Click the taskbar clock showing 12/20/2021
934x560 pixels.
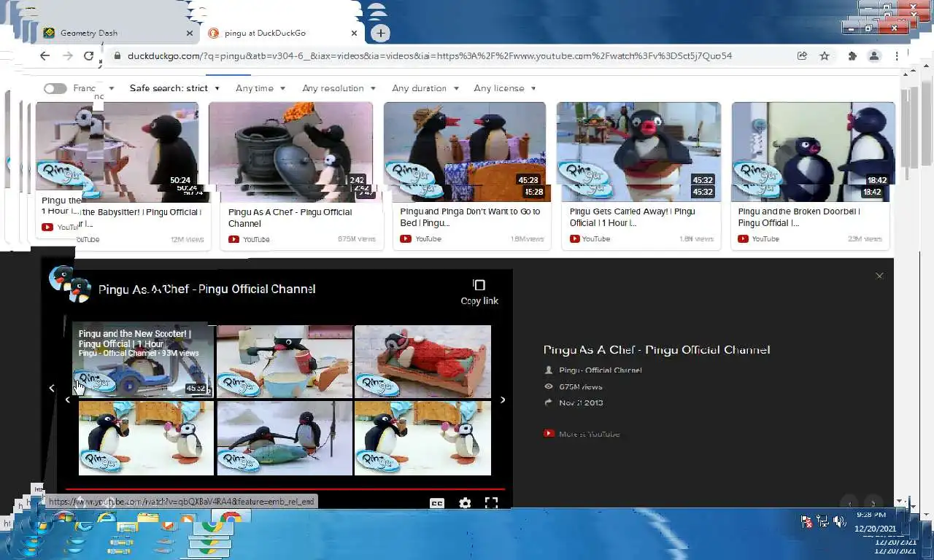(x=876, y=522)
